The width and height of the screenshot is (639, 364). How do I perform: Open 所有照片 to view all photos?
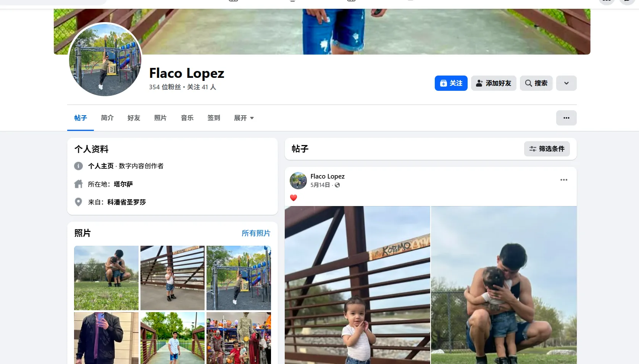coord(256,233)
